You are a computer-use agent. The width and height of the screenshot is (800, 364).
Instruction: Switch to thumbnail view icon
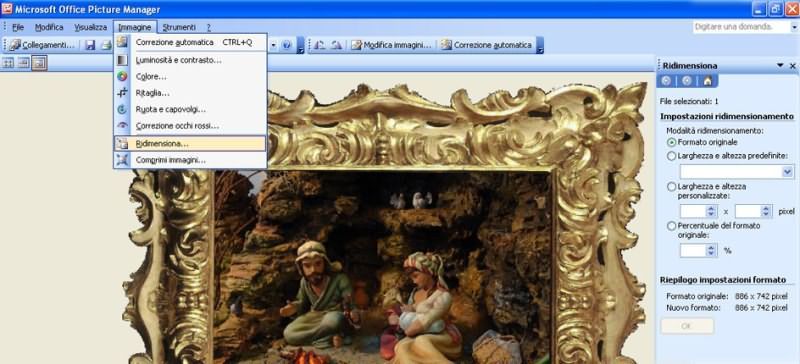[8, 63]
